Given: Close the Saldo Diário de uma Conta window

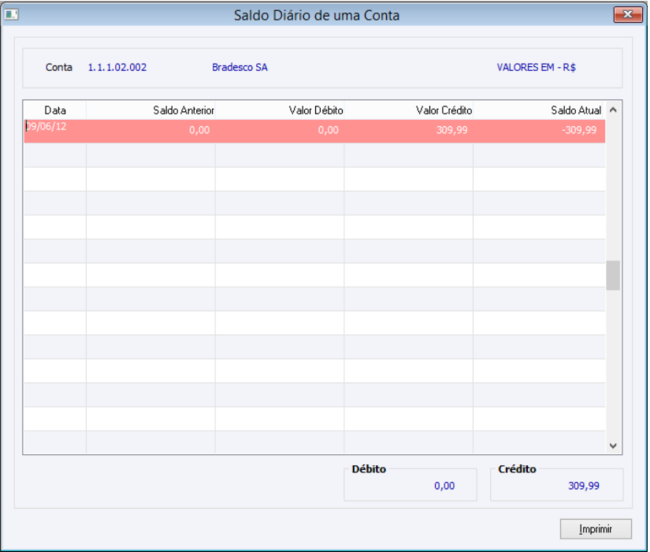Looking at the screenshot, I should [x=628, y=15].
